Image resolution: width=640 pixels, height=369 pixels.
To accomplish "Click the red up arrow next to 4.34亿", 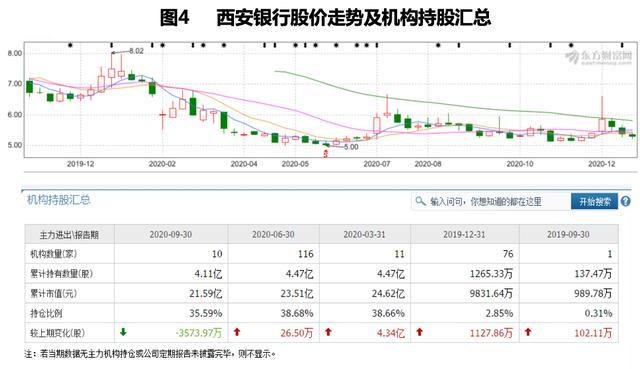I will (328, 332).
